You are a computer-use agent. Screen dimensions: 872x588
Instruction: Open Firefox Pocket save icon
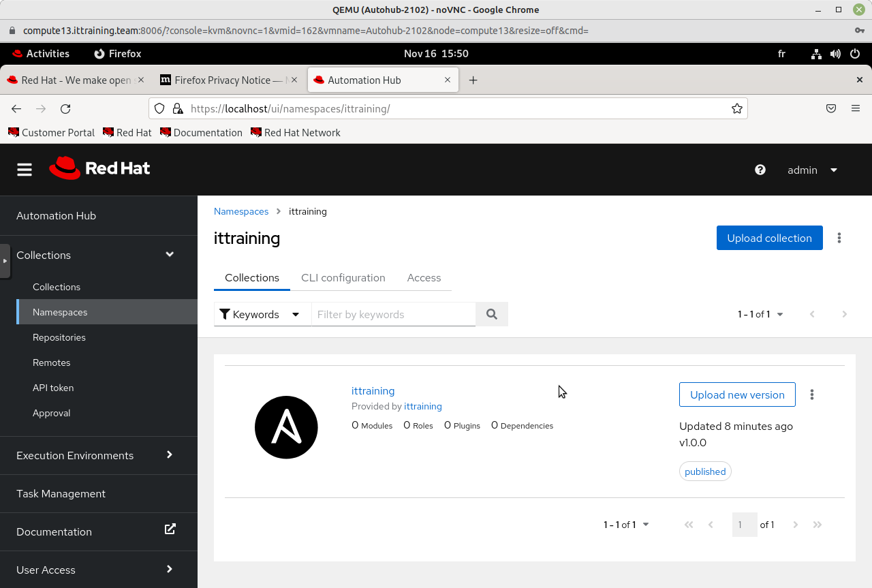click(x=831, y=108)
